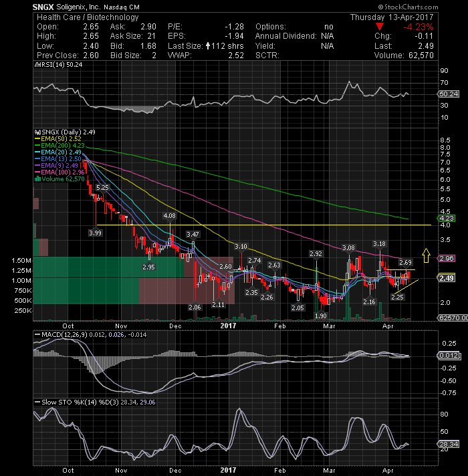
Task: Click the EMA(200) 4.23 legend entry
Action: point(60,146)
